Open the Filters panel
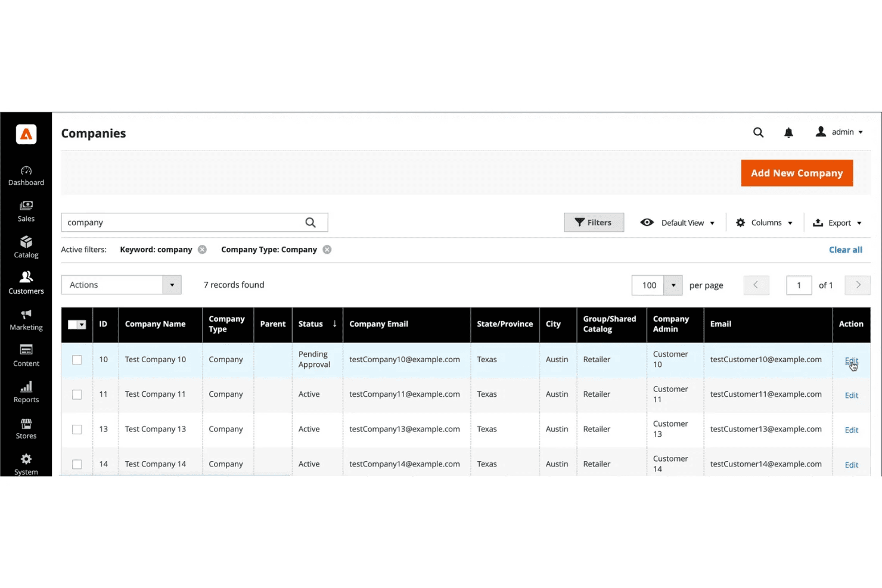Image resolution: width=882 pixels, height=588 pixels. [x=594, y=222]
